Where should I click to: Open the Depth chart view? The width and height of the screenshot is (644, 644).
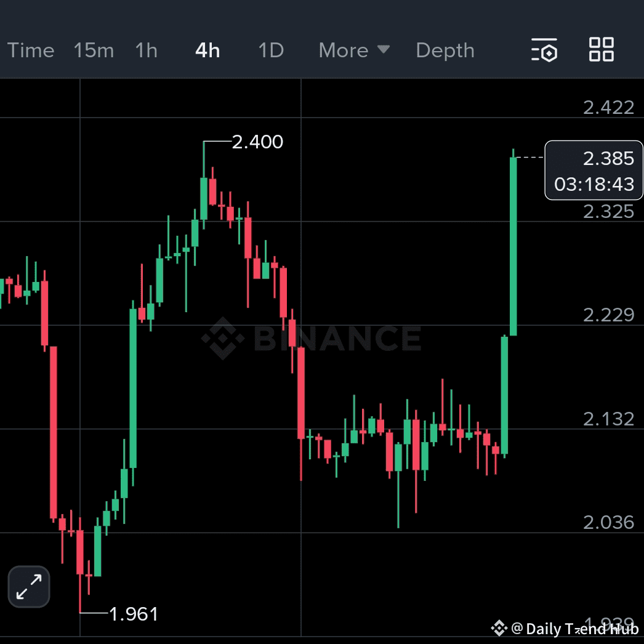point(445,50)
